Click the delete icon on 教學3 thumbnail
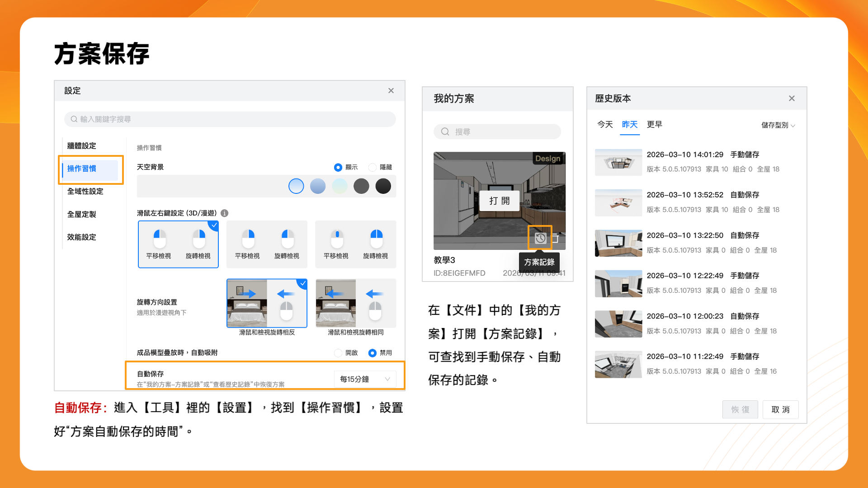The height and width of the screenshot is (488, 868). click(557, 238)
